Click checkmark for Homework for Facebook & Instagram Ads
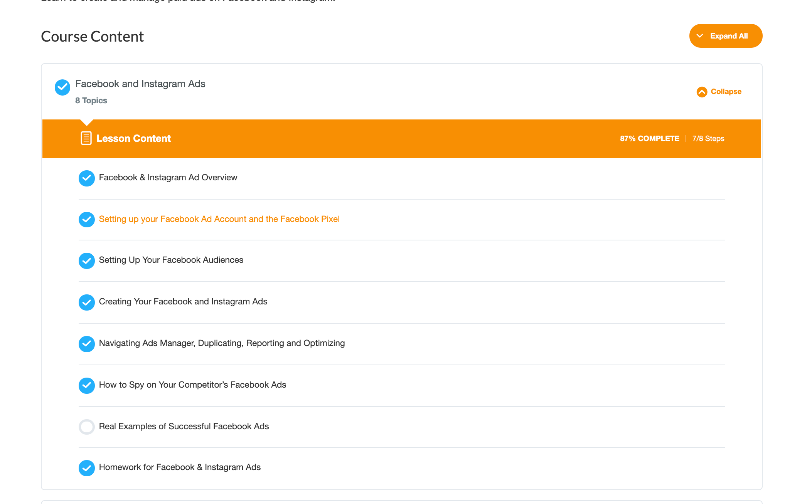Screen dimensions: 812x504 [87, 468]
